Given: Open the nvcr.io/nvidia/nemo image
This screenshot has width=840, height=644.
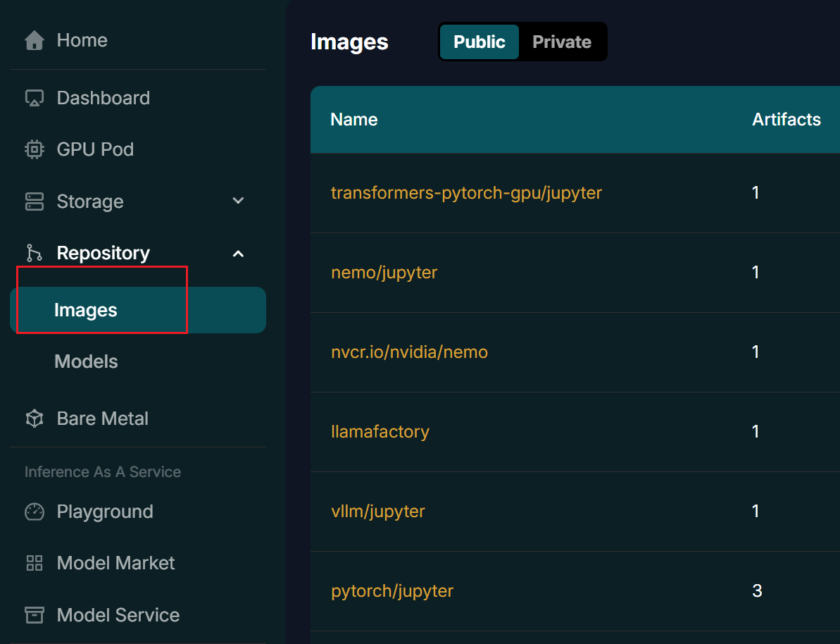Looking at the screenshot, I should tap(409, 352).
